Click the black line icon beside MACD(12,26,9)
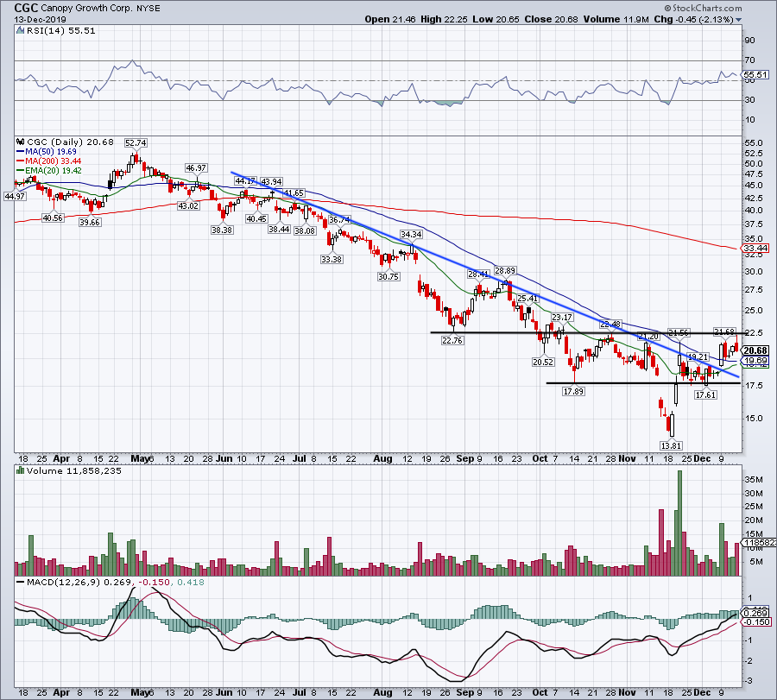 tap(21, 583)
